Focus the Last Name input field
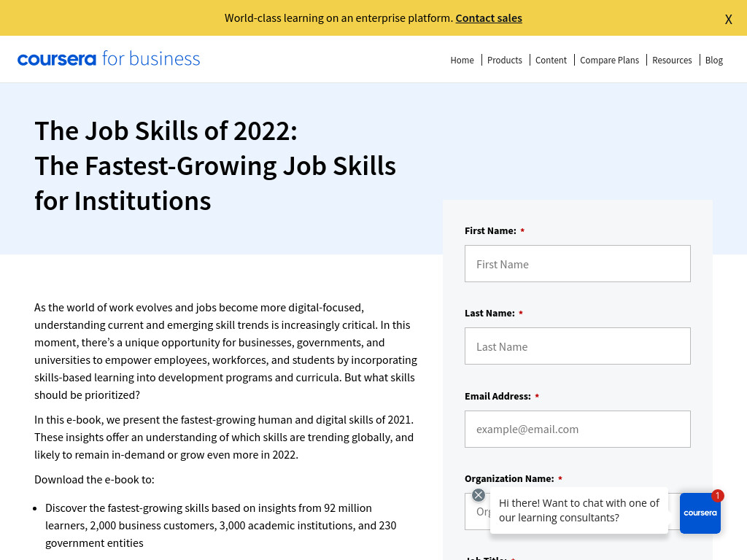The image size is (747, 560). pos(578,346)
